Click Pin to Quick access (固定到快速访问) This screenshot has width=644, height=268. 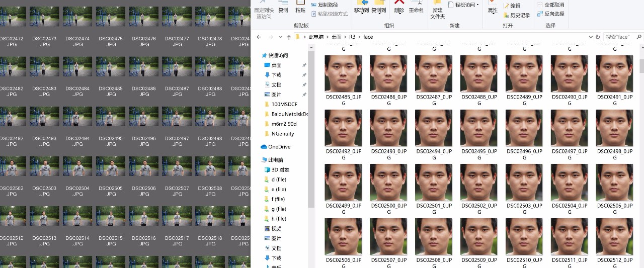[x=264, y=10]
